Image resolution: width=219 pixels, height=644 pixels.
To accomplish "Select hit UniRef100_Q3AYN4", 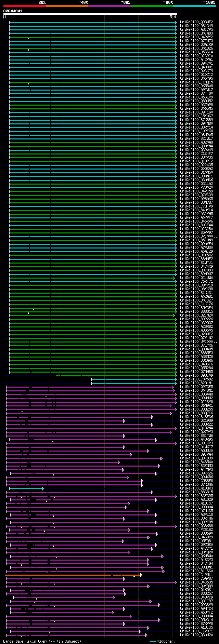I will click(196, 146).
